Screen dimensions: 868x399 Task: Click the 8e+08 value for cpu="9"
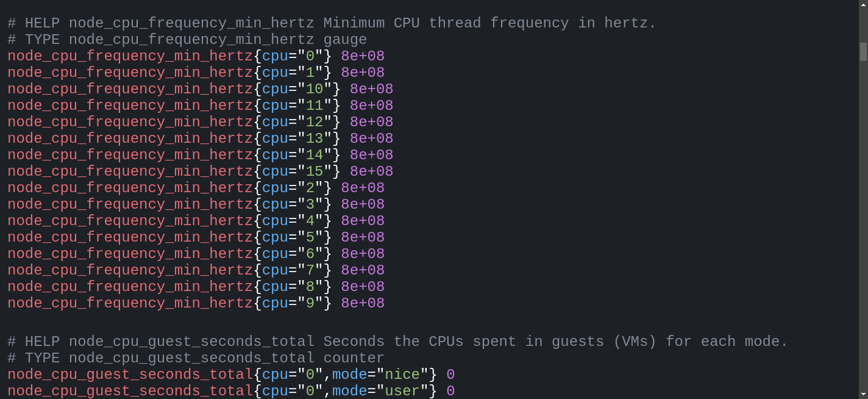point(363,303)
